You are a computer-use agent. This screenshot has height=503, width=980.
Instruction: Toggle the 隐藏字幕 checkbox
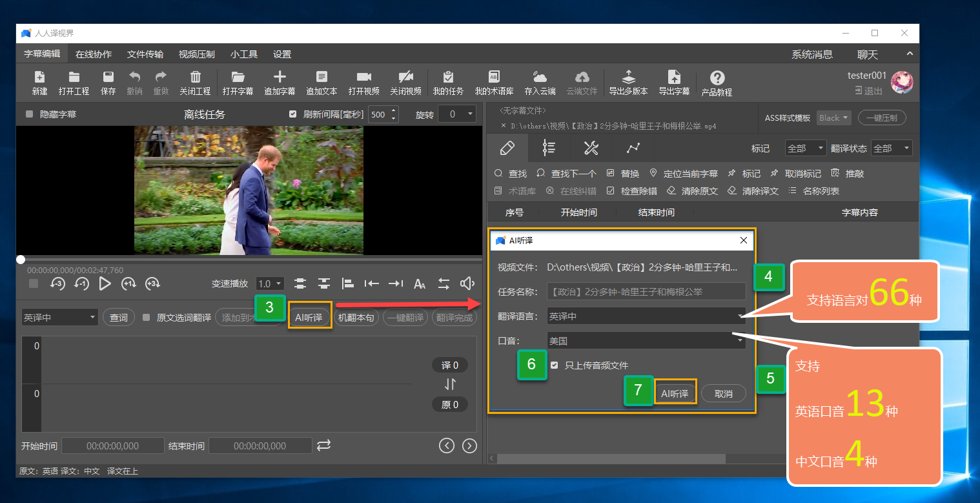point(28,114)
